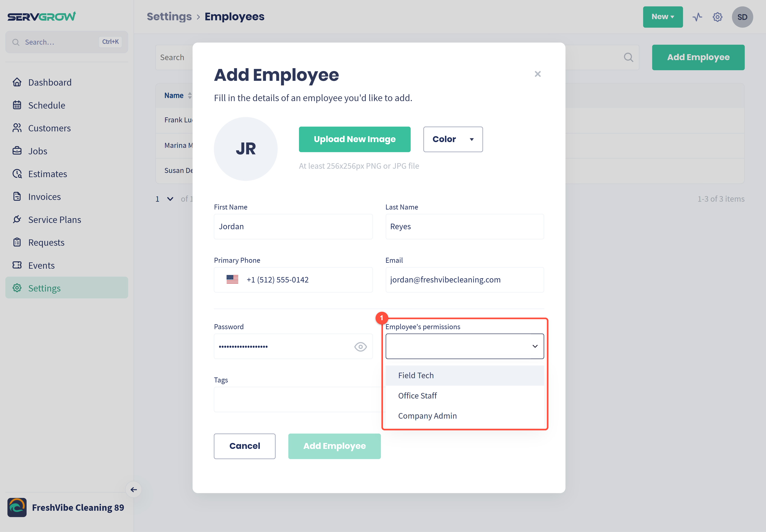Click the employee list search magnifier icon
The width and height of the screenshot is (766, 532).
pyautogui.click(x=628, y=57)
